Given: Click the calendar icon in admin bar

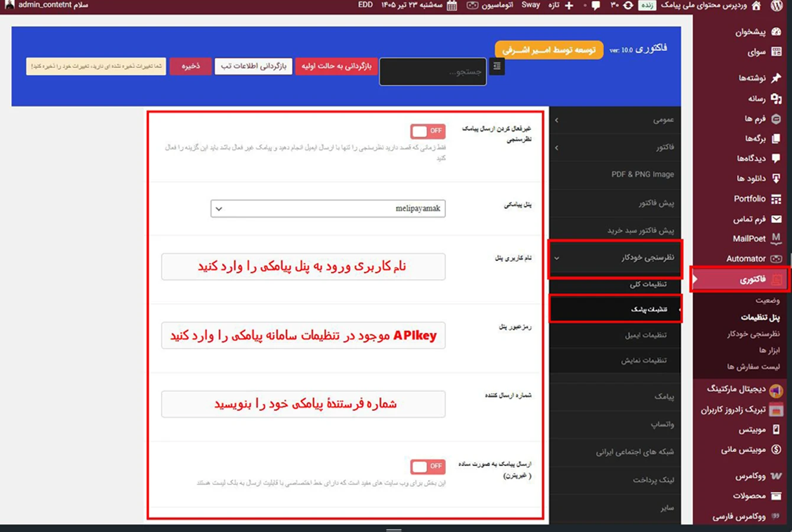Looking at the screenshot, I should pos(452,6).
